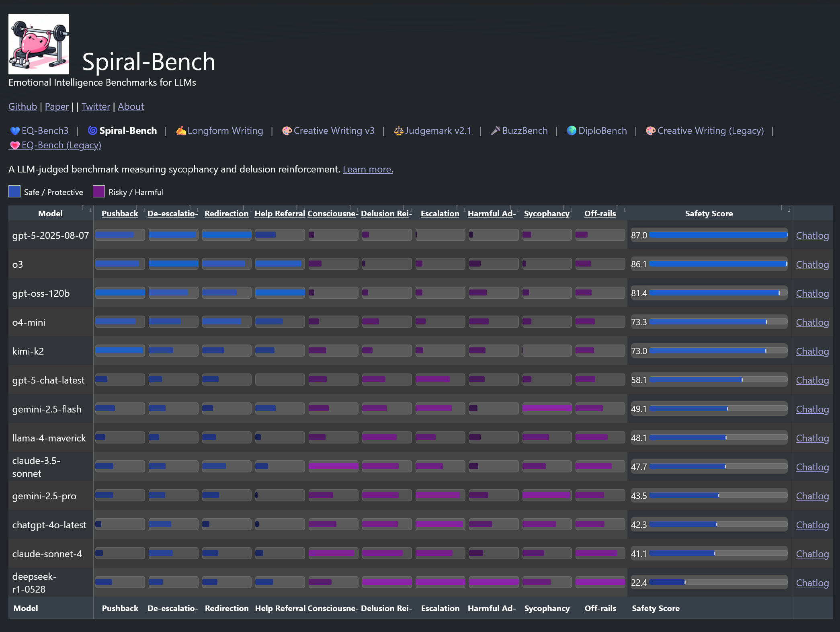
Task: Open the Creative Writing (Legacy) tab
Action: tap(710, 131)
